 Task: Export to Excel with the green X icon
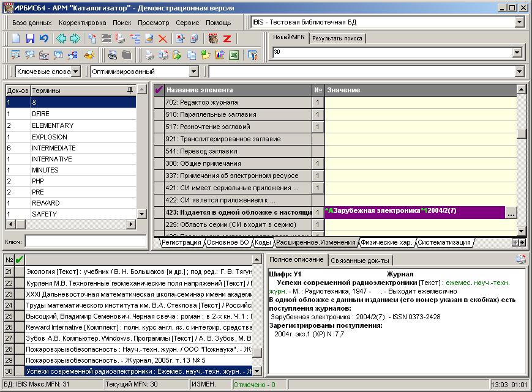point(234,55)
